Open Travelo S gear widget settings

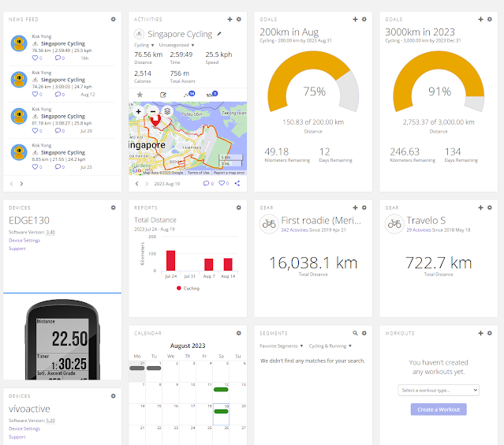coord(490,208)
